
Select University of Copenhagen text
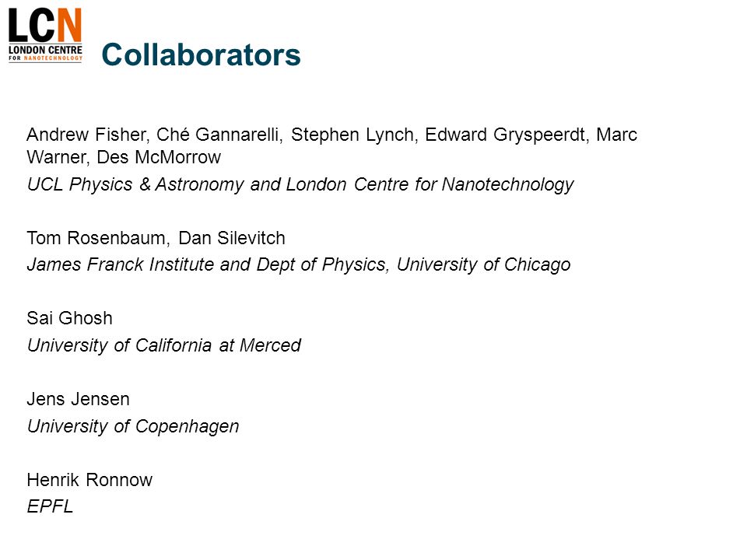133,426
